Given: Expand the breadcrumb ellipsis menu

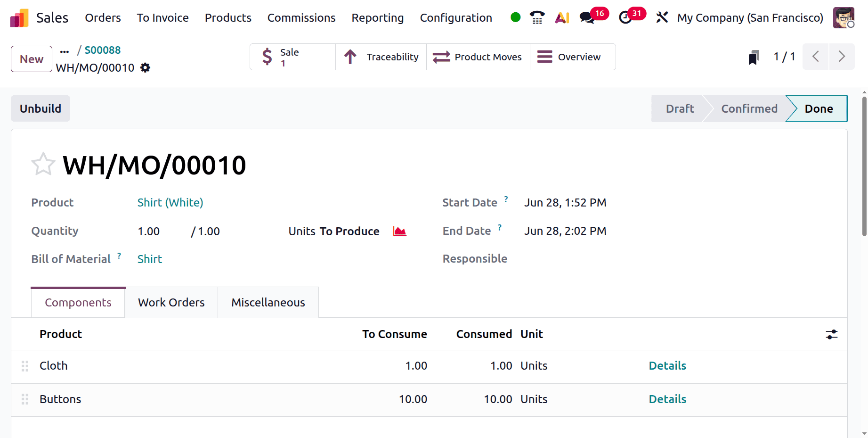Looking at the screenshot, I should (x=65, y=51).
